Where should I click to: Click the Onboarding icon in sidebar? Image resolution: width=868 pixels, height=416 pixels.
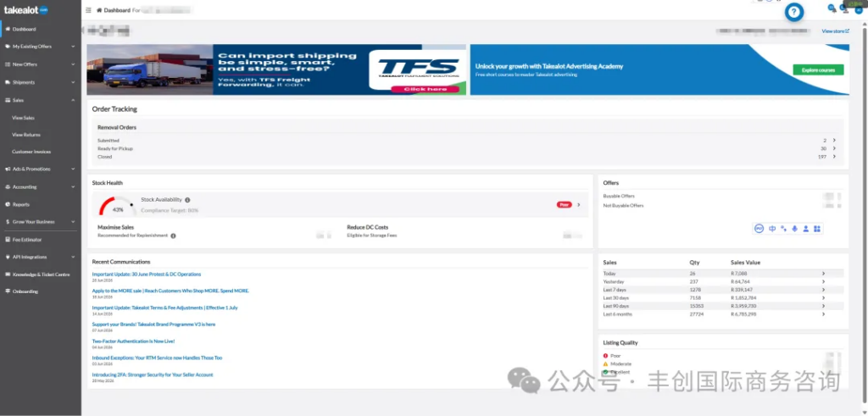pyautogui.click(x=7, y=291)
